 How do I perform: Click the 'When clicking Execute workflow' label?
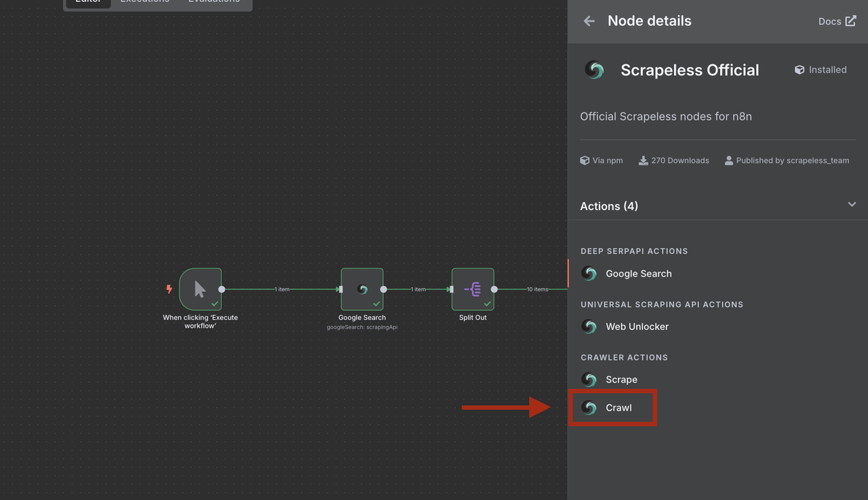point(201,321)
